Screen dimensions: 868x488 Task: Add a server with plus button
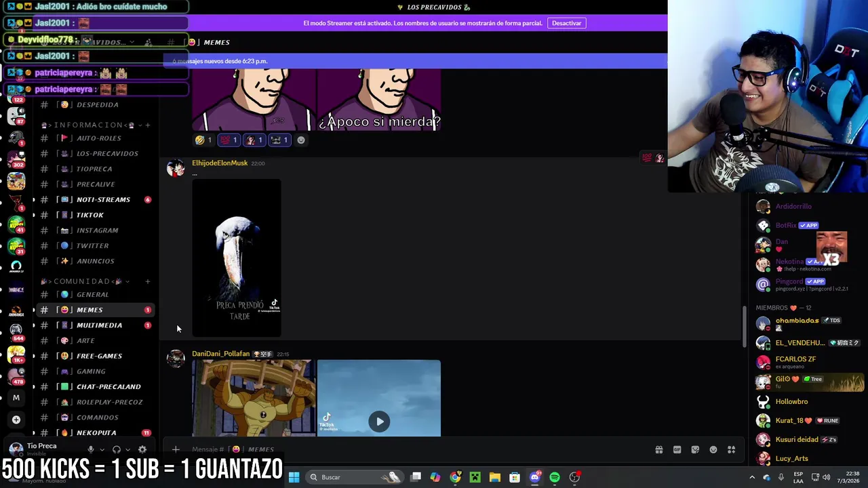[x=16, y=420]
